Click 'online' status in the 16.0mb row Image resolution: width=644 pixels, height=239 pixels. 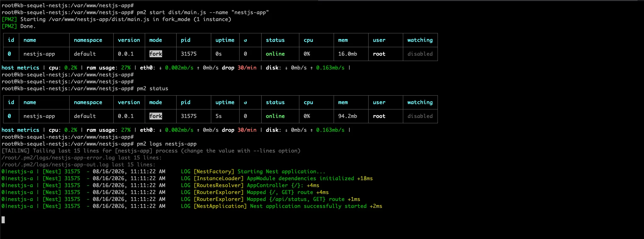coord(275,54)
